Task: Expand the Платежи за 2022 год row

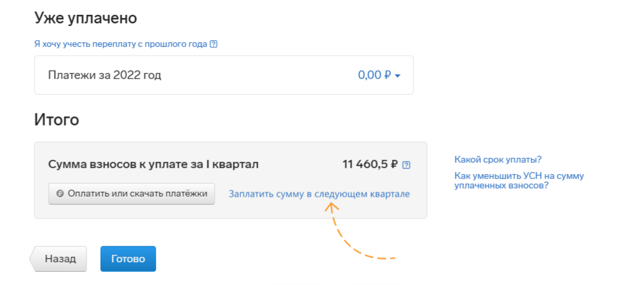Action: coord(105,75)
